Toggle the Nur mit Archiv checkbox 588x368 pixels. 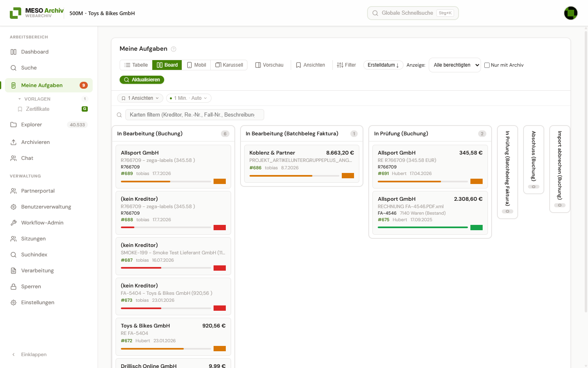[x=487, y=65]
